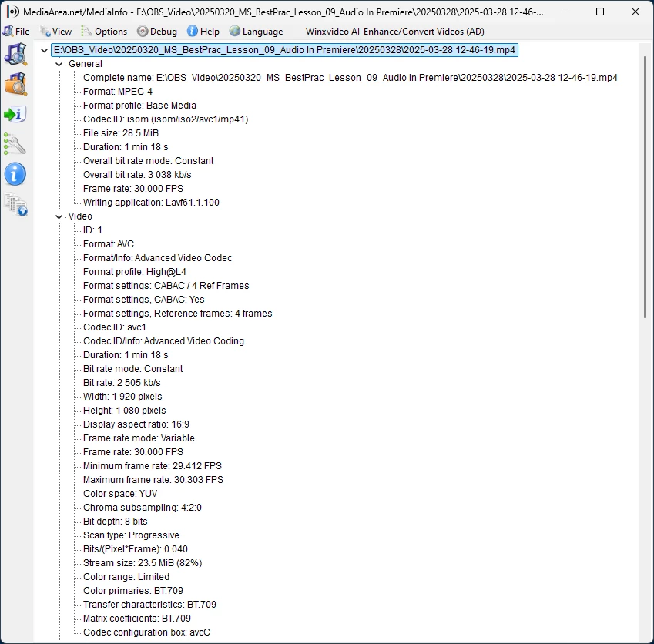Click the MediaInfo title bar app icon
The width and height of the screenshot is (654, 644).
pyautogui.click(x=13, y=12)
